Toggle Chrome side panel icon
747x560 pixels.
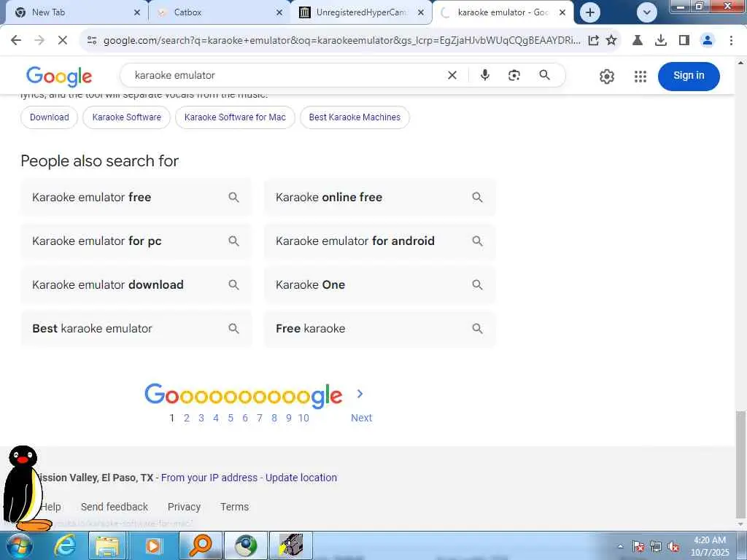pos(684,41)
